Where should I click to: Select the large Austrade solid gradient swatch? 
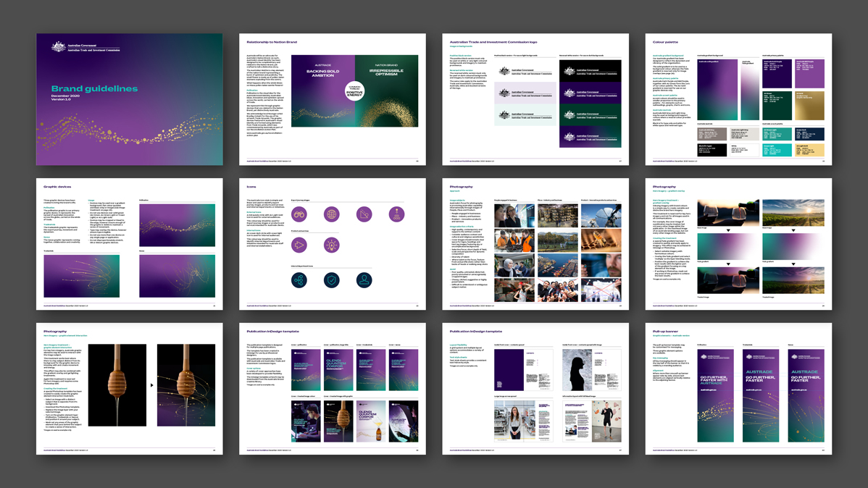tap(717, 90)
